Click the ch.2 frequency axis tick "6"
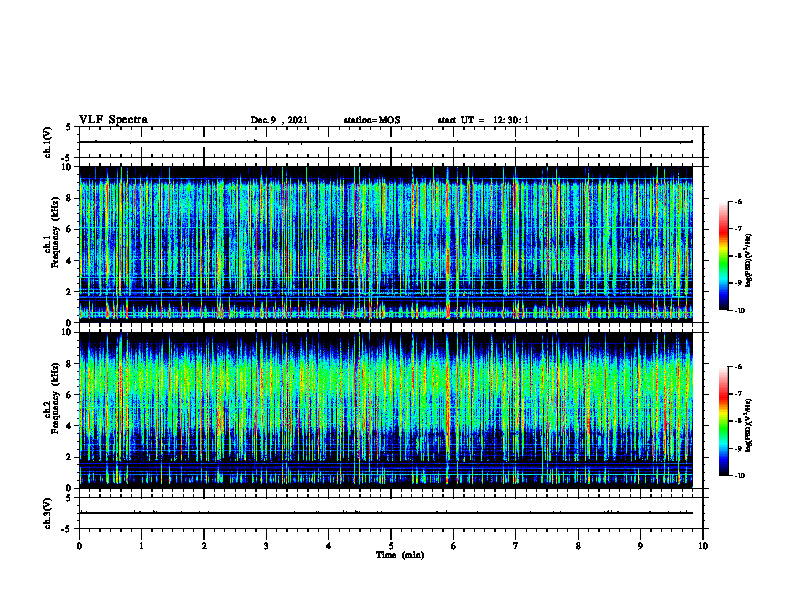Viewport: 792px width, 612px height. 70,394
